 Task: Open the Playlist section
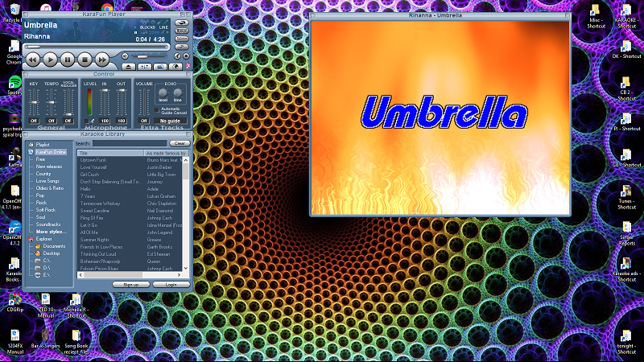(x=43, y=145)
